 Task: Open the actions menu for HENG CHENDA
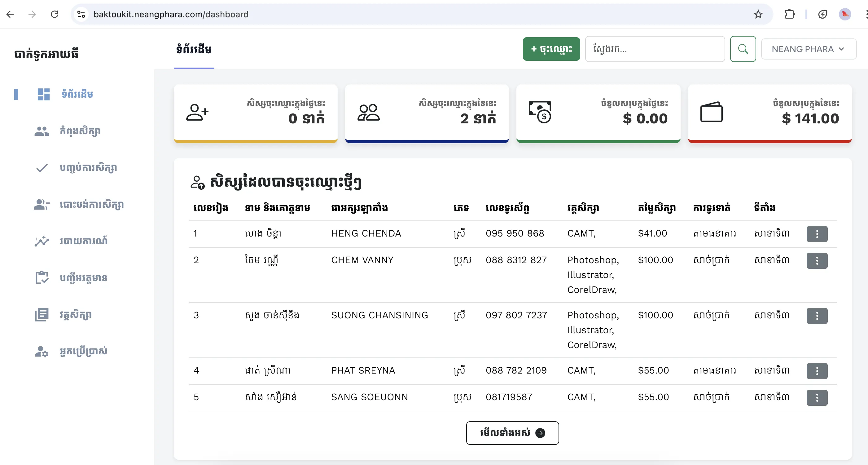817,234
